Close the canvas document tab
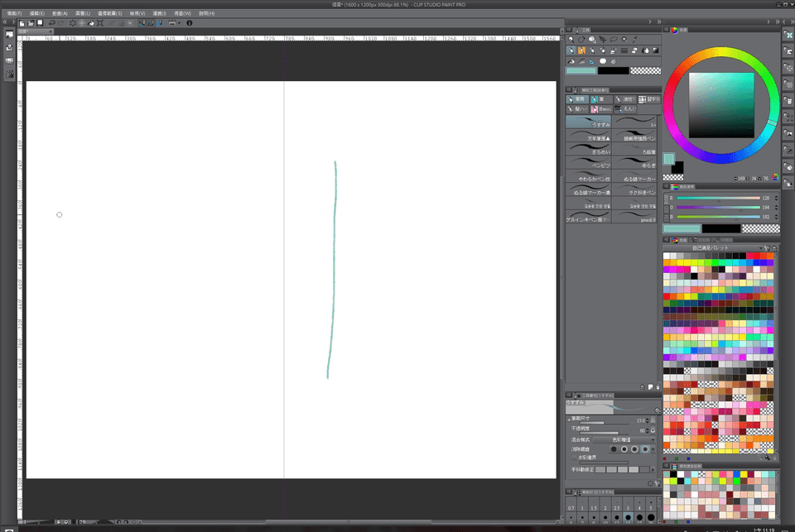Screen dimensions: 795x532 click(51, 31)
